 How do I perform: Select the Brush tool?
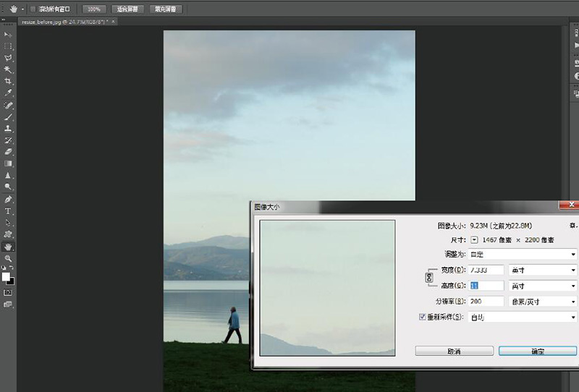point(8,116)
